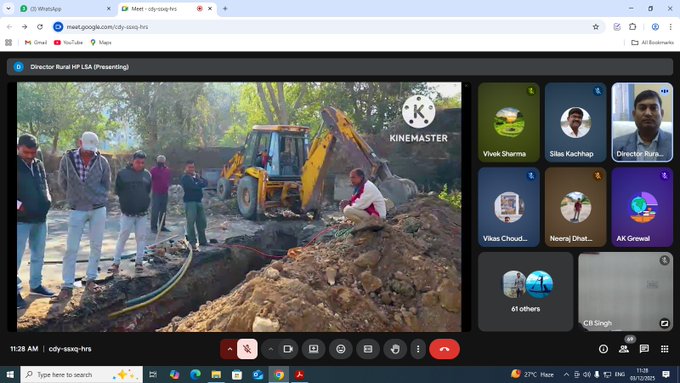Toggle the camera on or off
Image resolution: width=680 pixels, height=383 pixels.
(x=288, y=349)
